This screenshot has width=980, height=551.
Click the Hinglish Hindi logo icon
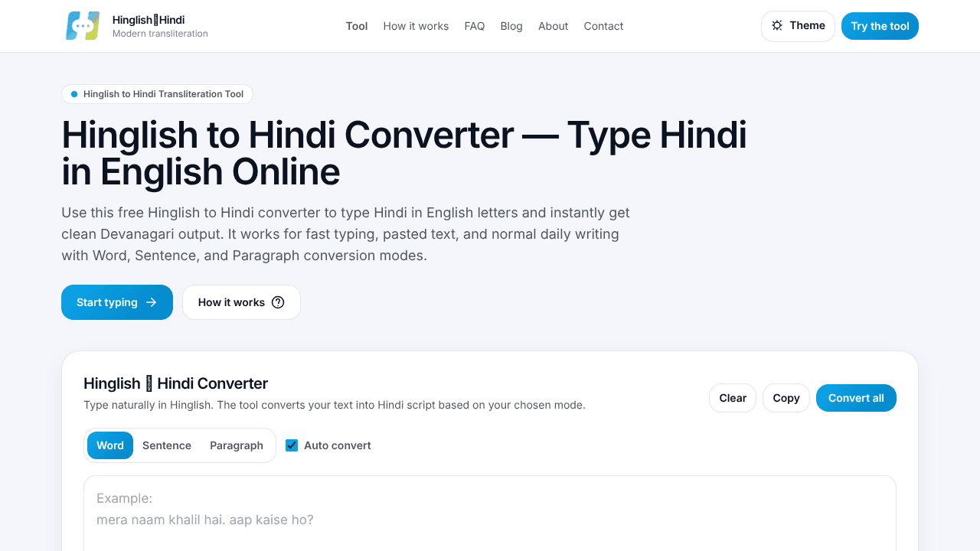point(83,26)
